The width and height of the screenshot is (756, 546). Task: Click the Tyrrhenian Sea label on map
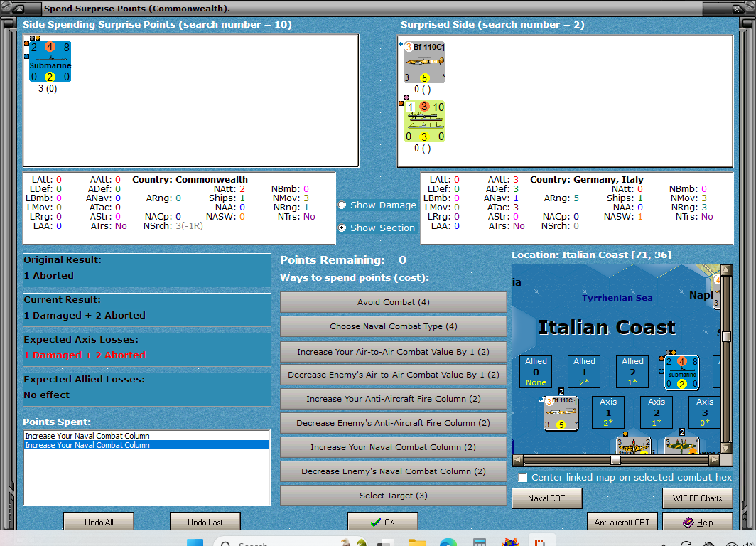(x=617, y=298)
